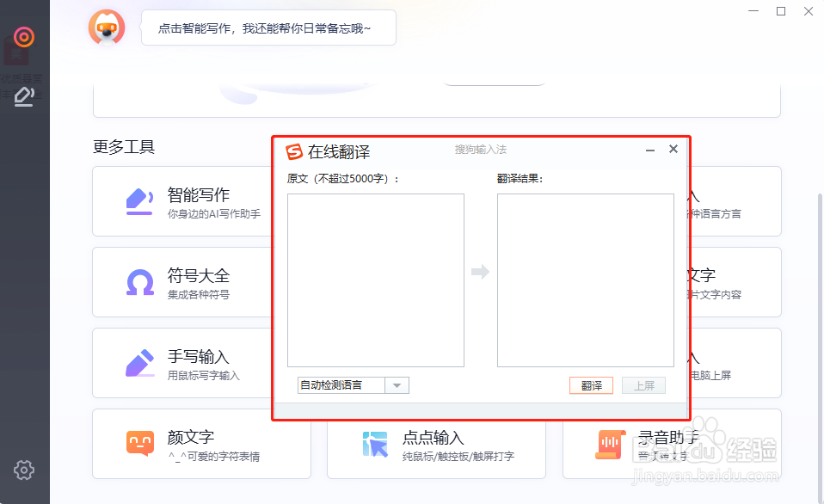Click the 颜文字 card title
Image resolution: width=824 pixels, height=504 pixels.
(x=191, y=437)
